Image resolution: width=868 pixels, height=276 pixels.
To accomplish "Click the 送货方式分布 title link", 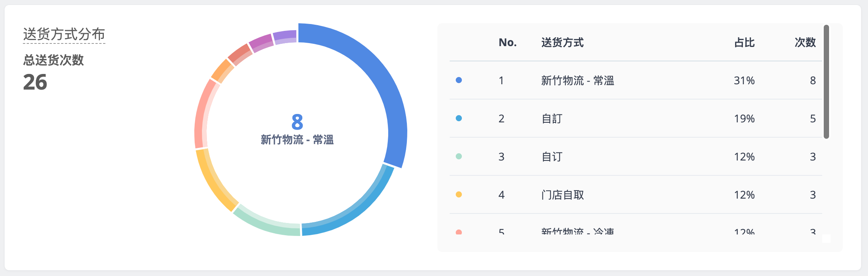I will (64, 34).
